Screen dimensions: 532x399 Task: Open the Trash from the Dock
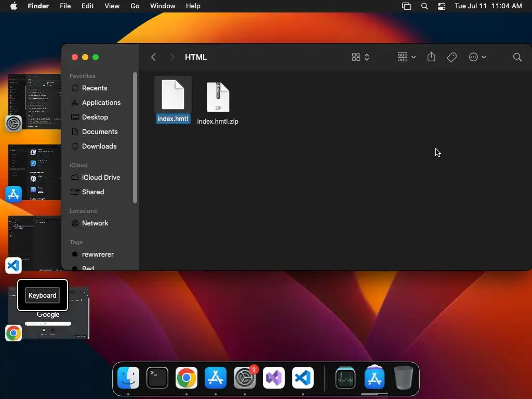pyautogui.click(x=403, y=378)
